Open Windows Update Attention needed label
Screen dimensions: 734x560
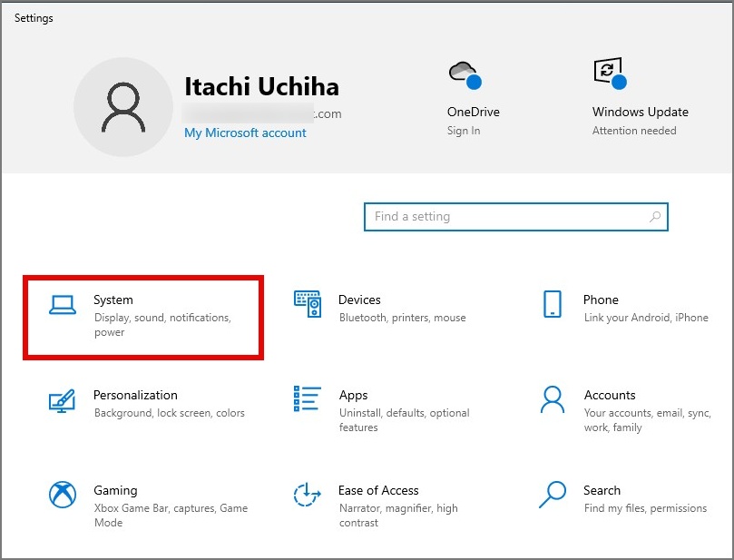point(634,131)
